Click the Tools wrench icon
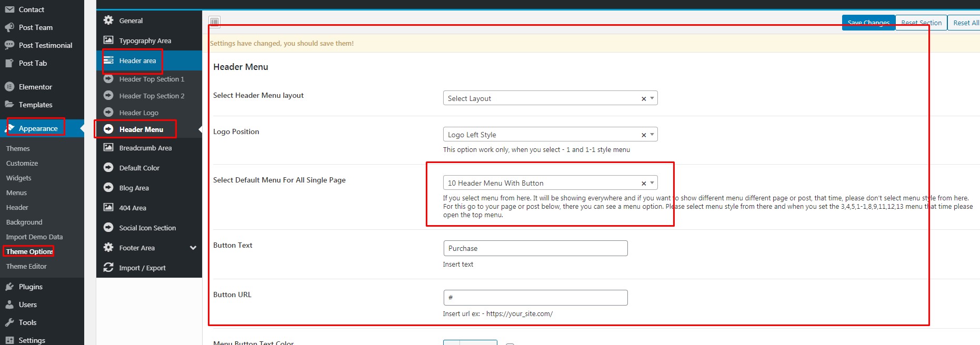Screen dimensions: 980x345 [9, 322]
